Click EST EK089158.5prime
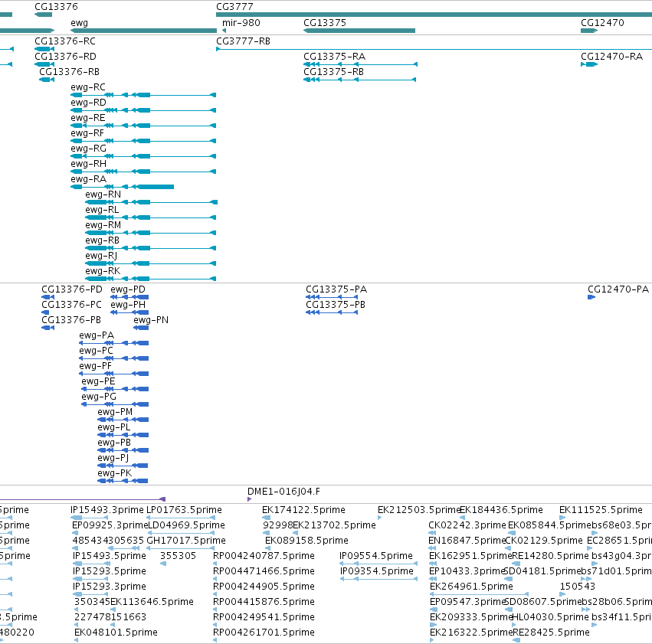 268,548
